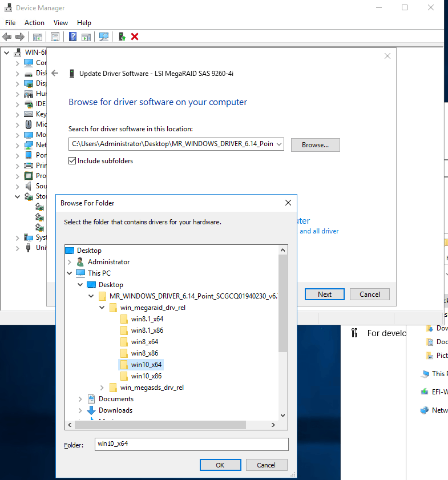Close the Browse For Folder dialog

pos(288,203)
